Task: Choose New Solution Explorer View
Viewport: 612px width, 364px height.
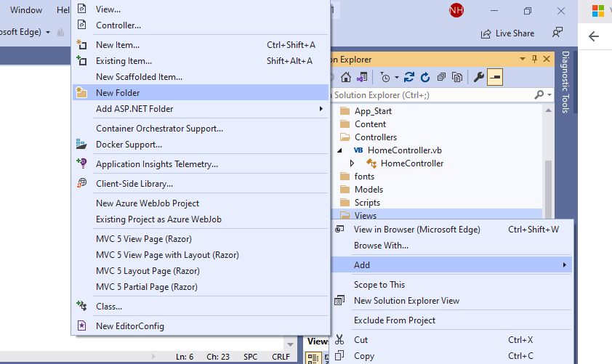Action: coord(451,300)
